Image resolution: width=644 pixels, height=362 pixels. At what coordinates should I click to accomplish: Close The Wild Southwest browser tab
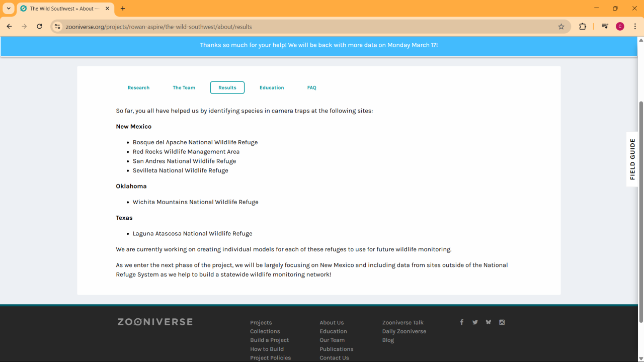pyautogui.click(x=107, y=9)
